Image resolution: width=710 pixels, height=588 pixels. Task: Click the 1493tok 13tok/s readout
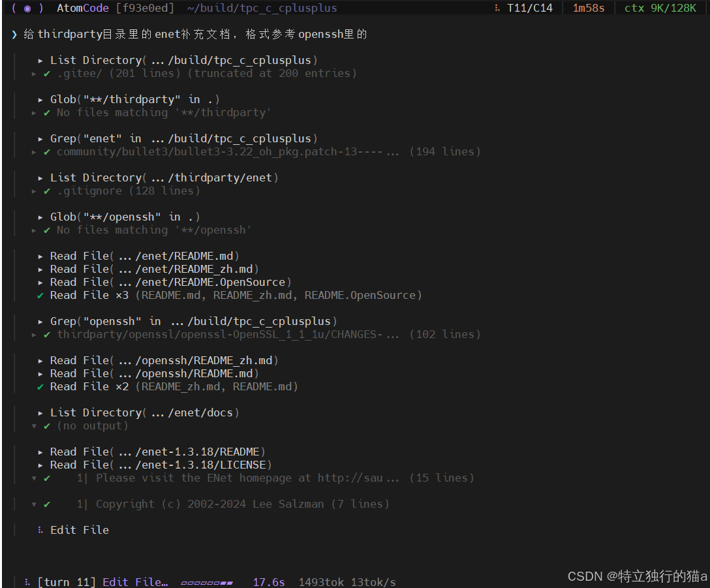[347, 582]
